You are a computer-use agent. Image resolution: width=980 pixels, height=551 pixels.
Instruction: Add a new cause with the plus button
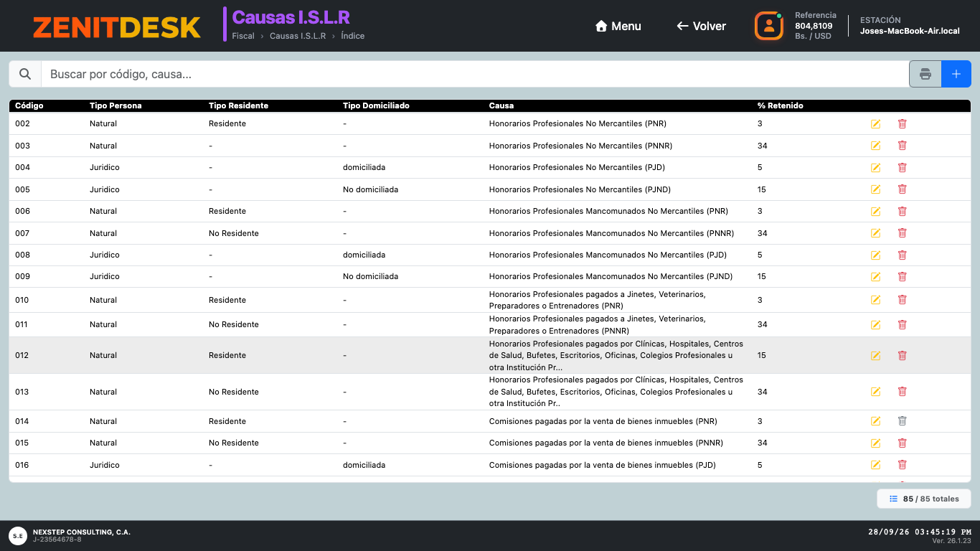pos(956,74)
